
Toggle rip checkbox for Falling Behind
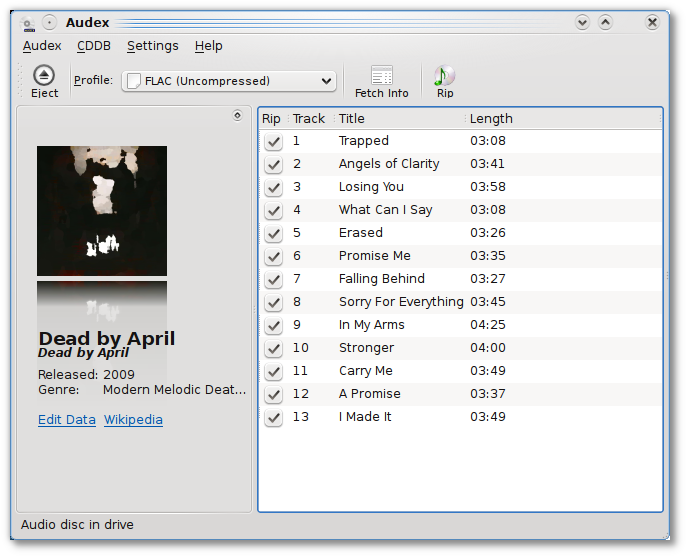[273, 280]
